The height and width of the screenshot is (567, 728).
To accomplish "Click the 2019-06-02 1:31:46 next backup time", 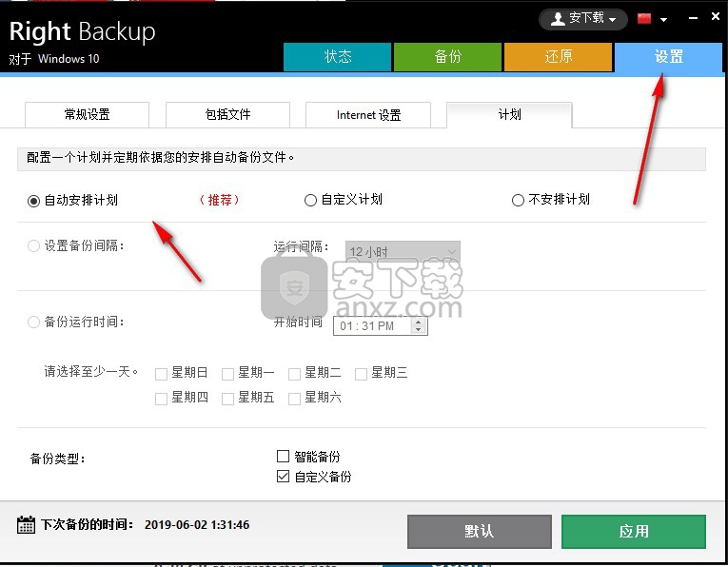I will coord(197,525).
